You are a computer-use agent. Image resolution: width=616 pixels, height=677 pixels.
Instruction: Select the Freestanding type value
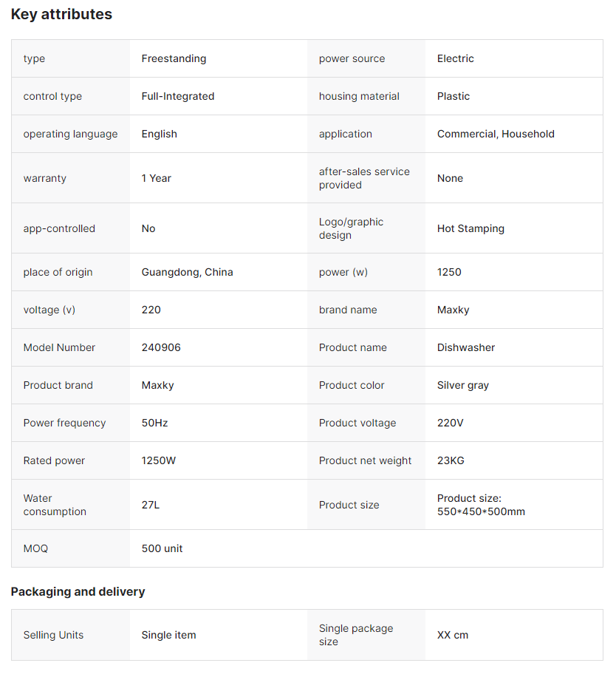coord(174,58)
